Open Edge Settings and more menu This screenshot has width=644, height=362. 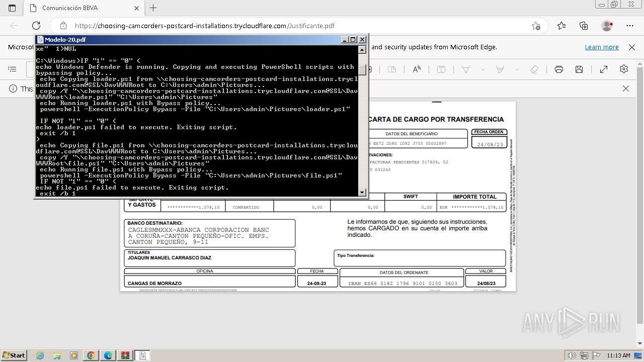click(630, 26)
